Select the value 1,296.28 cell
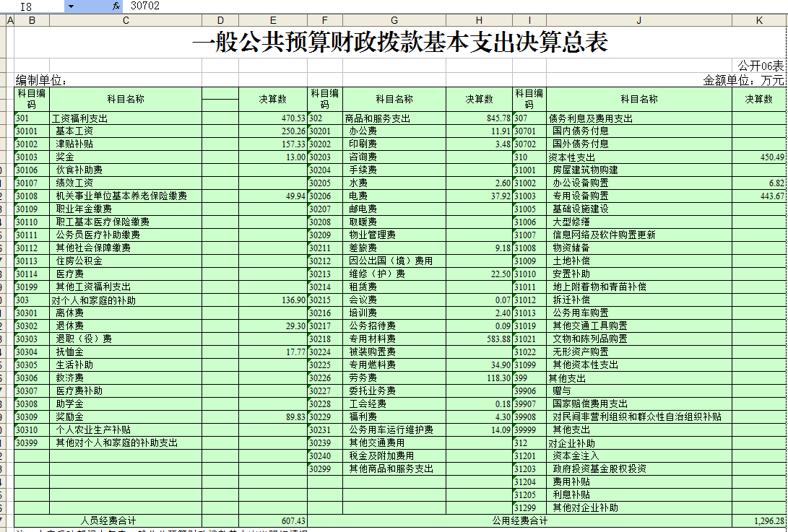 click(759, 520)
